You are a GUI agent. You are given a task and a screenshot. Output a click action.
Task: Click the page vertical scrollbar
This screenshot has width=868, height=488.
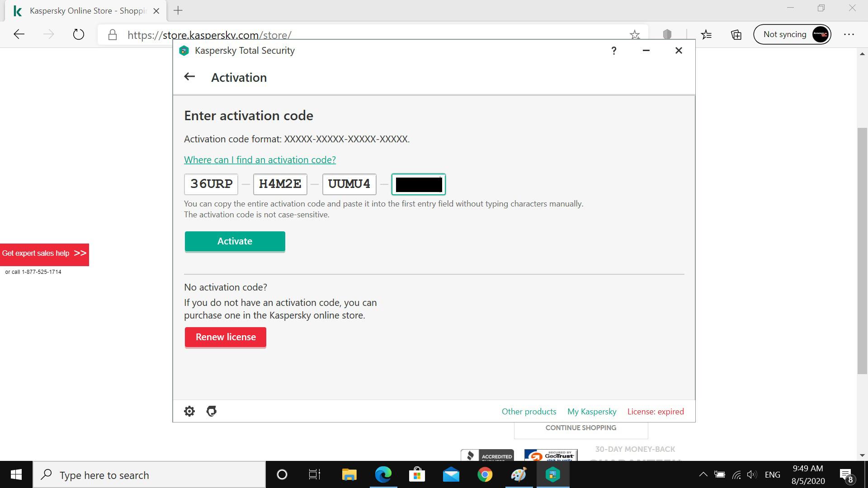click(862, 251)
